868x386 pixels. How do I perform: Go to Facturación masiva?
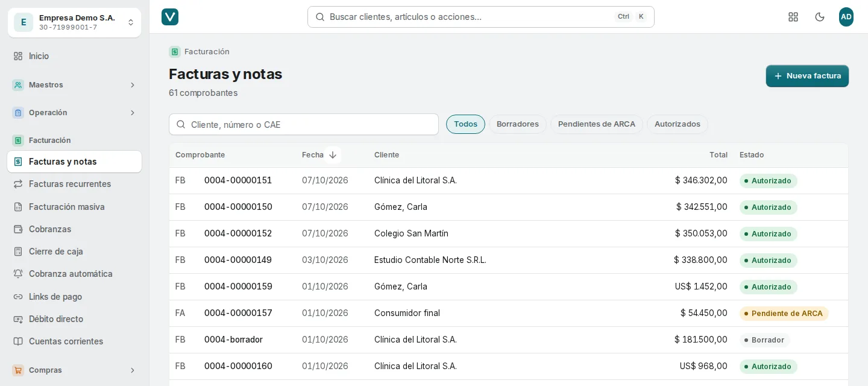[x=74, y=207]
